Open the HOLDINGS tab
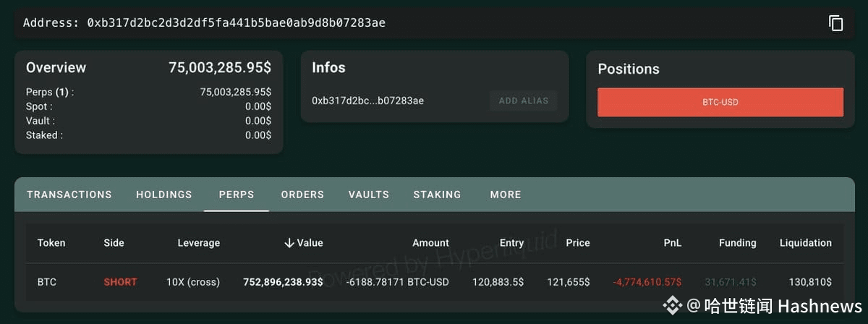This screenshot has height=324, width=868. (x=164, y=195)
